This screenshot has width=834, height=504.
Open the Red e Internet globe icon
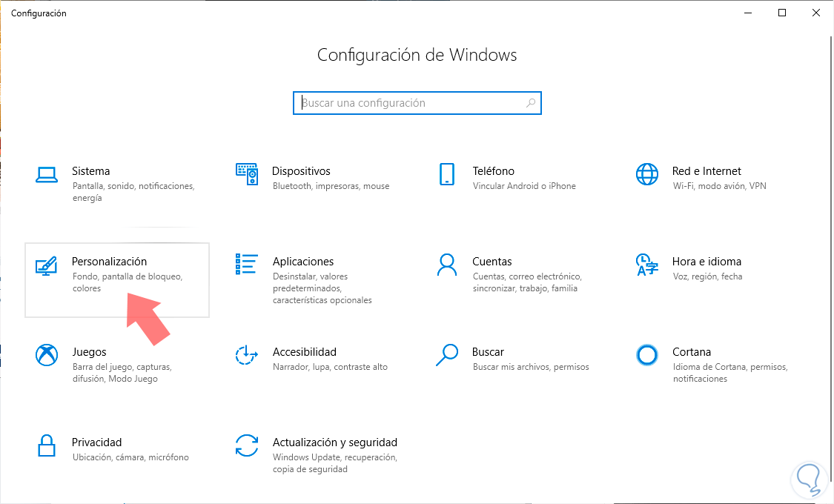pyautogui.click(x=646, y=175)
